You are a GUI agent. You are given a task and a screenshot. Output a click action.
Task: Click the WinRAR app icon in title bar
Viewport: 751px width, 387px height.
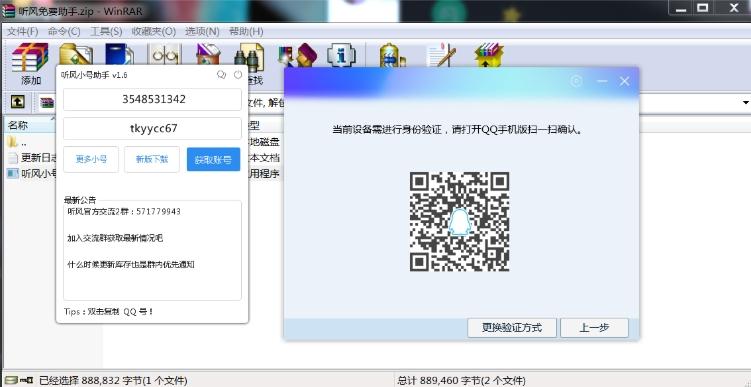pos(9,10)
